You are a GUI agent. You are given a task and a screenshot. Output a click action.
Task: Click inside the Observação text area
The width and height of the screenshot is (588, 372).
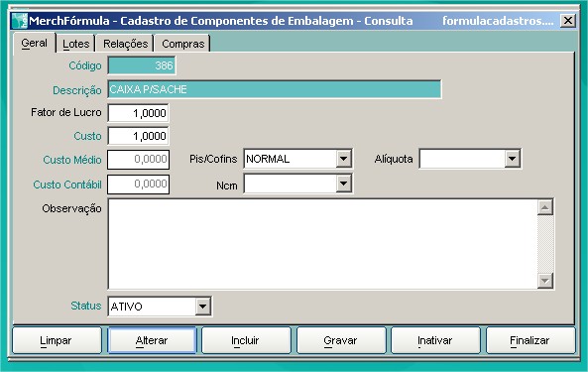point(322,244)
